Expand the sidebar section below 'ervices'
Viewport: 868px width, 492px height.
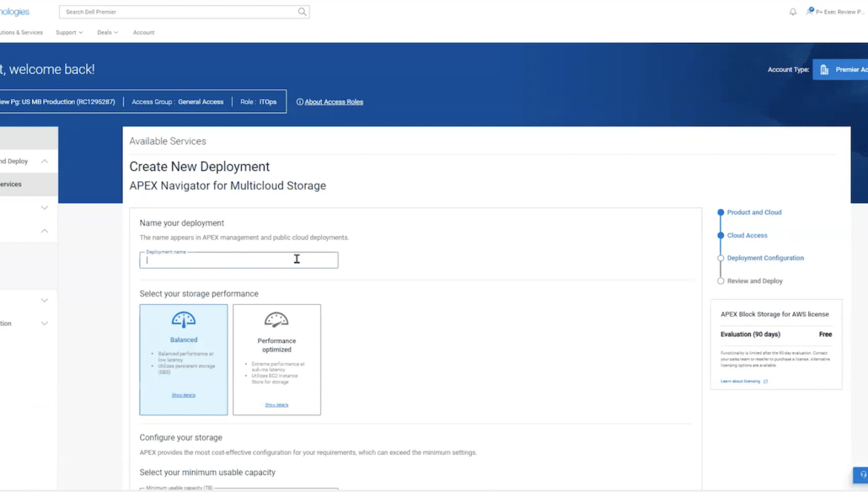tap(45, 208)
